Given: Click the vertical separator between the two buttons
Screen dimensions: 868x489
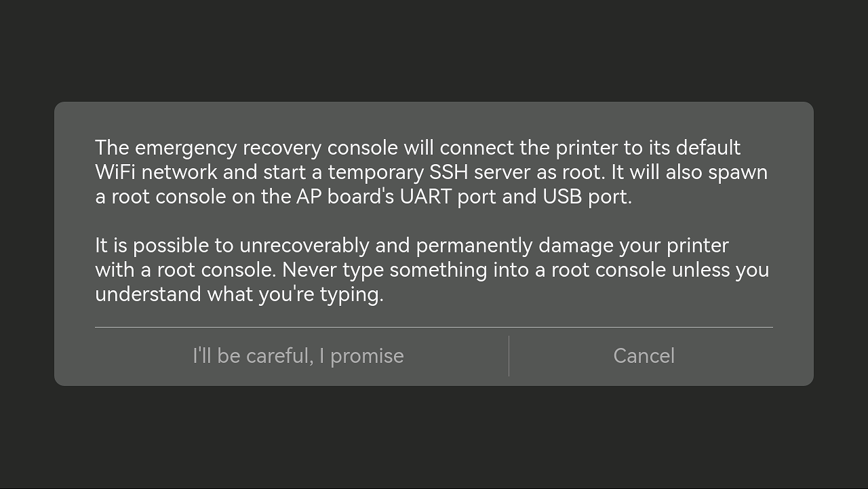Looking at the screenshot, I should [x=509, y=356].
